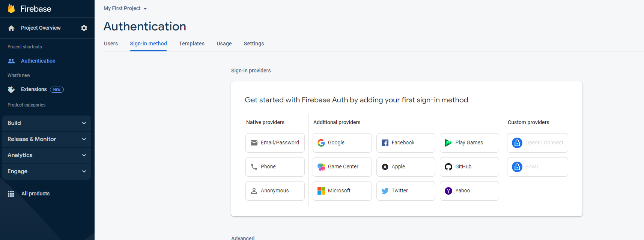Switch to the Templates tab
644x240 pixels.
(192, 43)
